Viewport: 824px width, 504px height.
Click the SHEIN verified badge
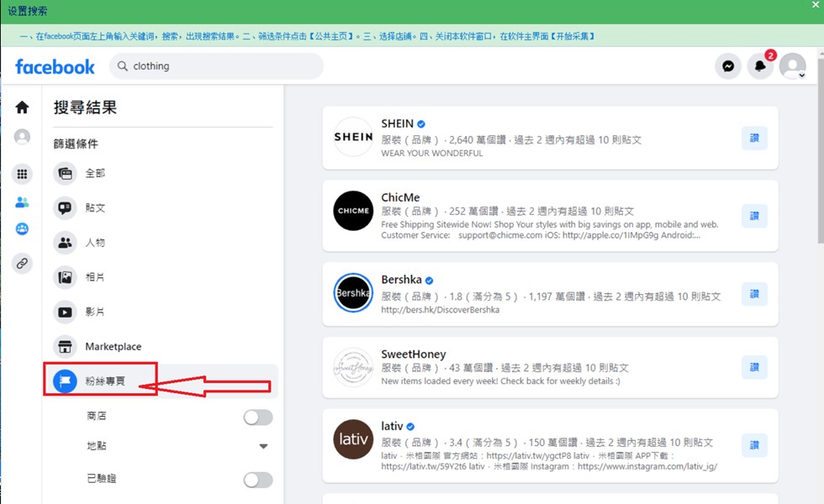421,124
